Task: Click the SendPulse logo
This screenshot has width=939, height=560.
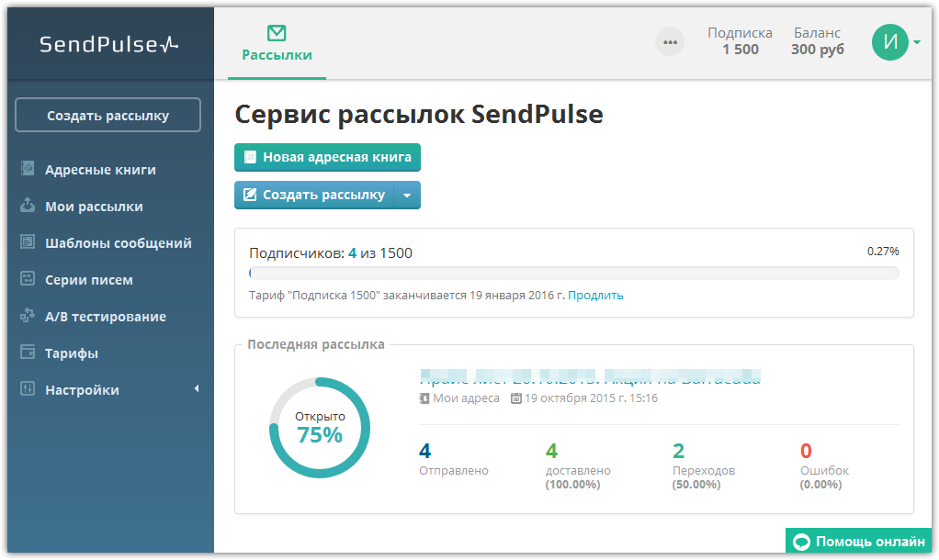Action: [x=109, y=44]
